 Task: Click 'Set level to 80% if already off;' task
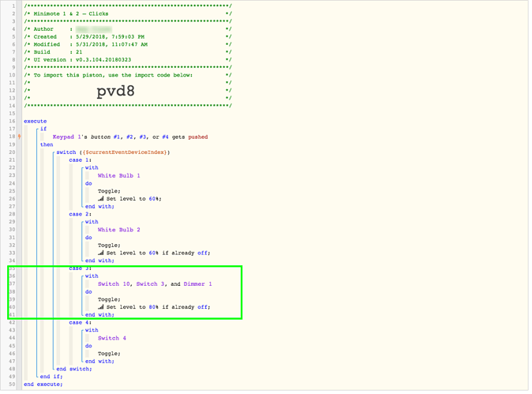pyautogui.click(x=159, y=308)
